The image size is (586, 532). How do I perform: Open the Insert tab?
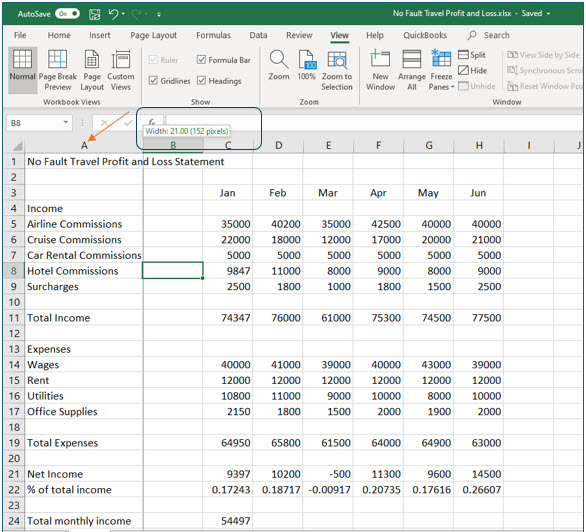(x=99, y=35)
